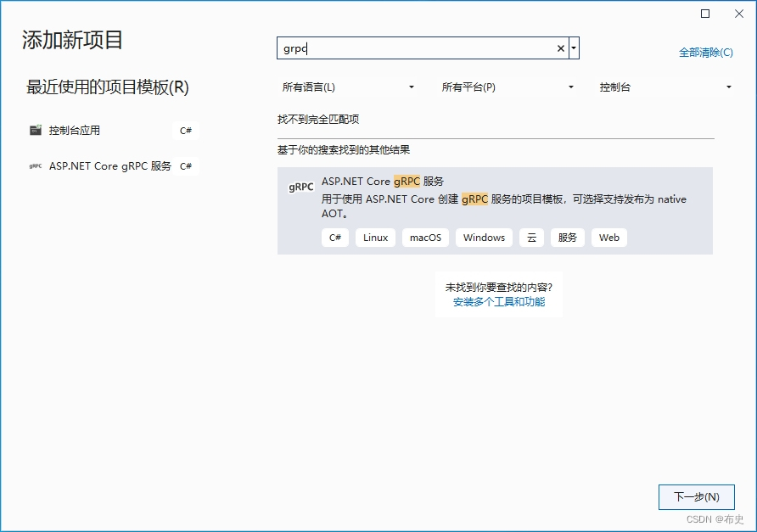
Task: Click the 基于你的搜索找到的其他结果 label
Action: [344, 150]
